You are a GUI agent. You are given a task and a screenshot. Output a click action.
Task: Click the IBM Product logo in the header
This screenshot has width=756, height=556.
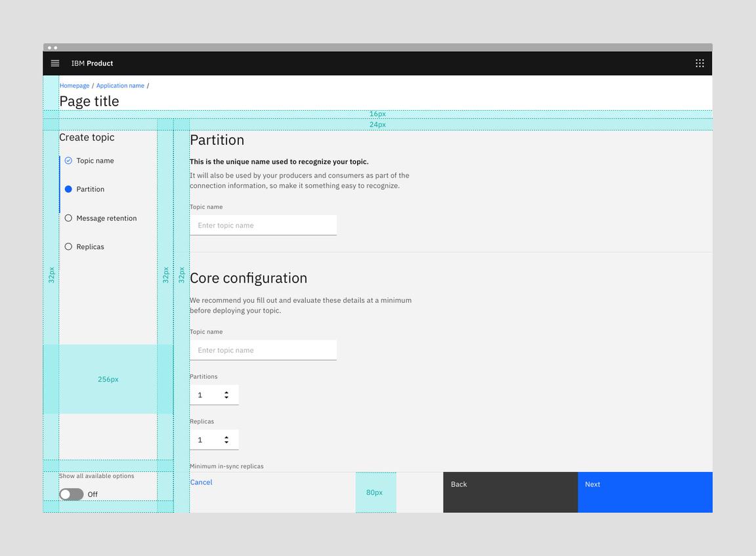click(x=92, y=63)
